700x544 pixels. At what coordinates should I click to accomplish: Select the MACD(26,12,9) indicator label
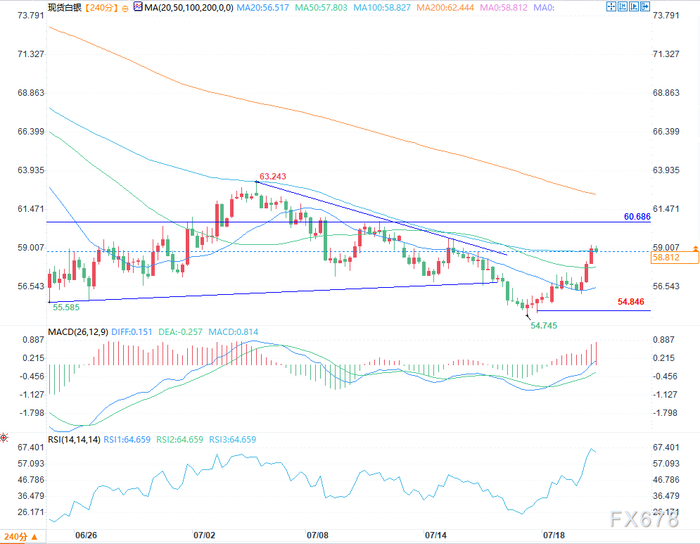click(78, 332)
